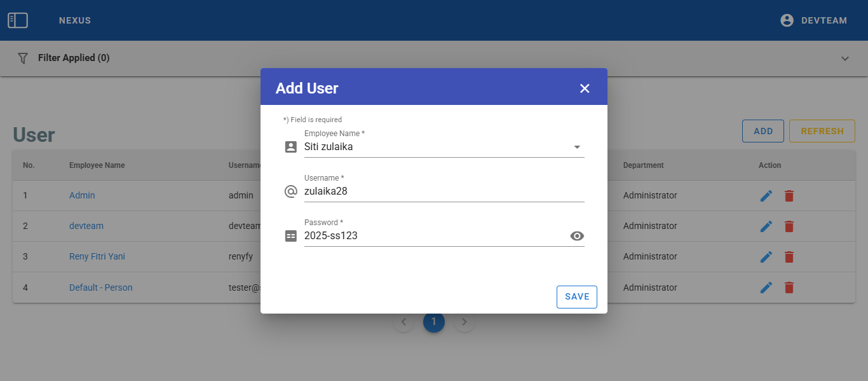Viewport: 868px width, 381px height.
Task: Delete the Default - Person row
Action: (x=789, y=287)
